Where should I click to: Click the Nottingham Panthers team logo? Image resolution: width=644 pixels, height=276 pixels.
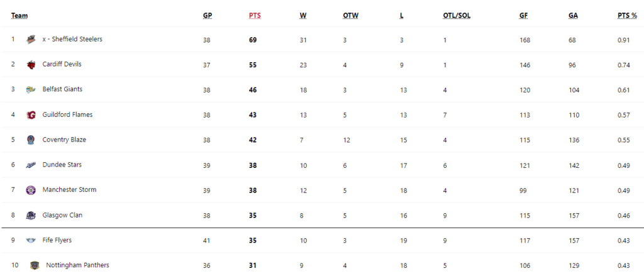pos(35,265)
